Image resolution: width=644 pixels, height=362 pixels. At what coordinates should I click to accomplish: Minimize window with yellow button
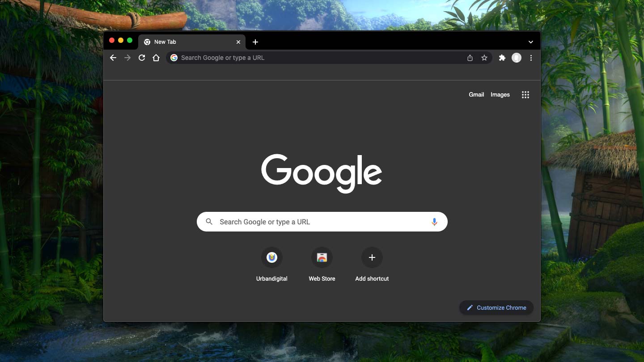coord(121,41)
